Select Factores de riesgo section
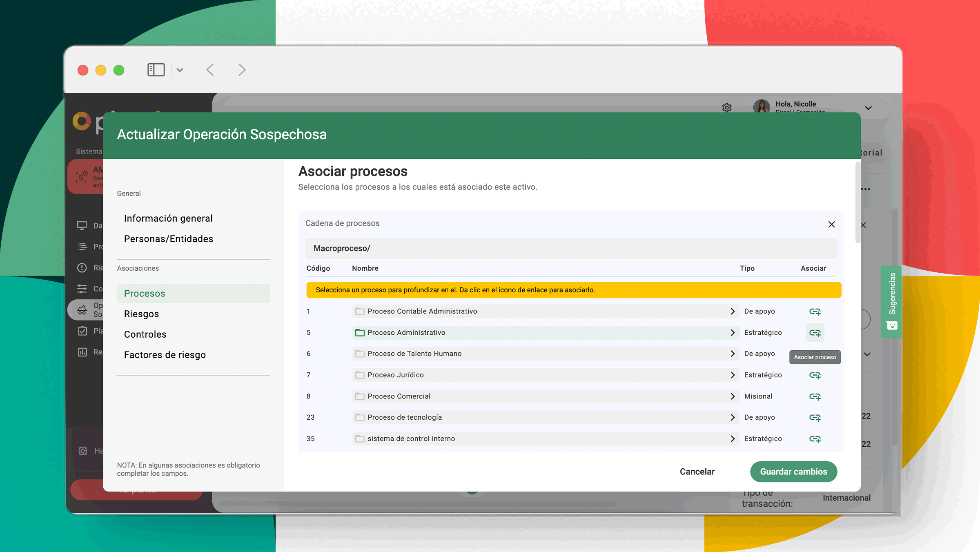980x552 pixels. 165,355
